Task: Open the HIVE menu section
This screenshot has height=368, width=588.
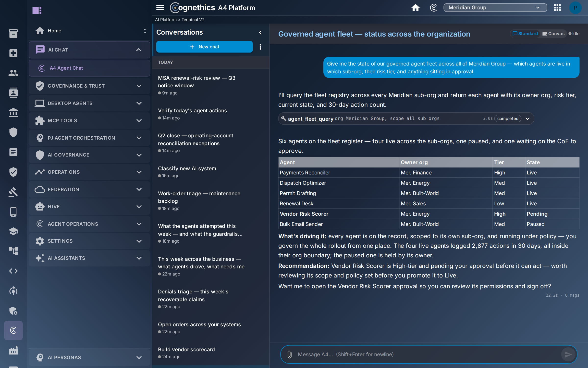Action: [x=89, y=207]
